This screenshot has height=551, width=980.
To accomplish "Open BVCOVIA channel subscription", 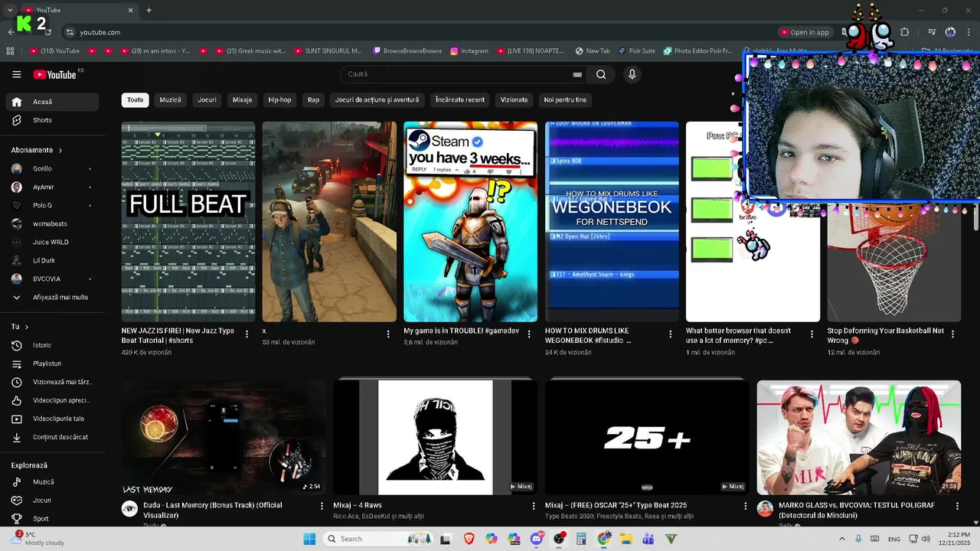I will click(52, 279).
